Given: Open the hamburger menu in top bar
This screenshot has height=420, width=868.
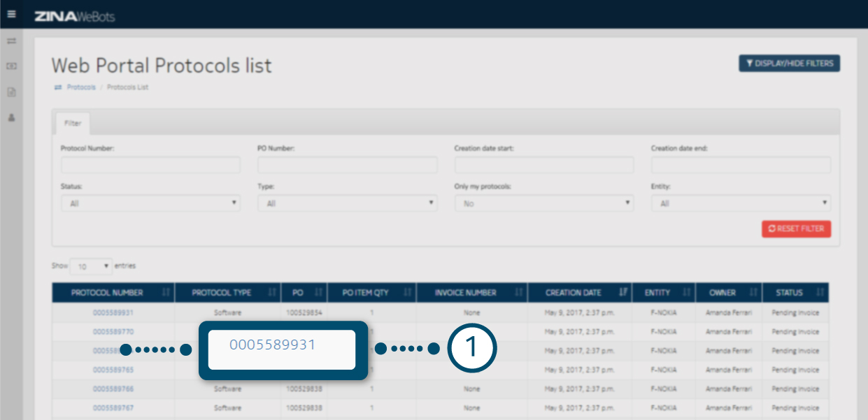Looking at the screenshot, I should coord(11,14).
